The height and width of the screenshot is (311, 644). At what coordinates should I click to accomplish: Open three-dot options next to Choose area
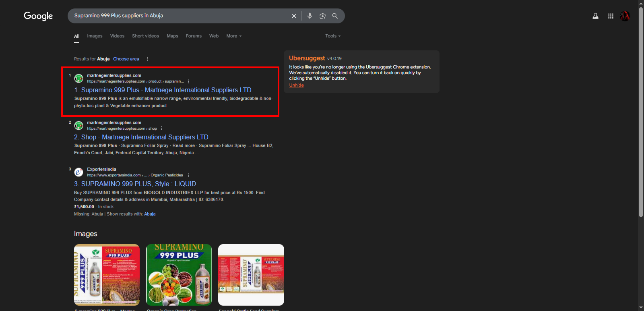tap(147, 59)
